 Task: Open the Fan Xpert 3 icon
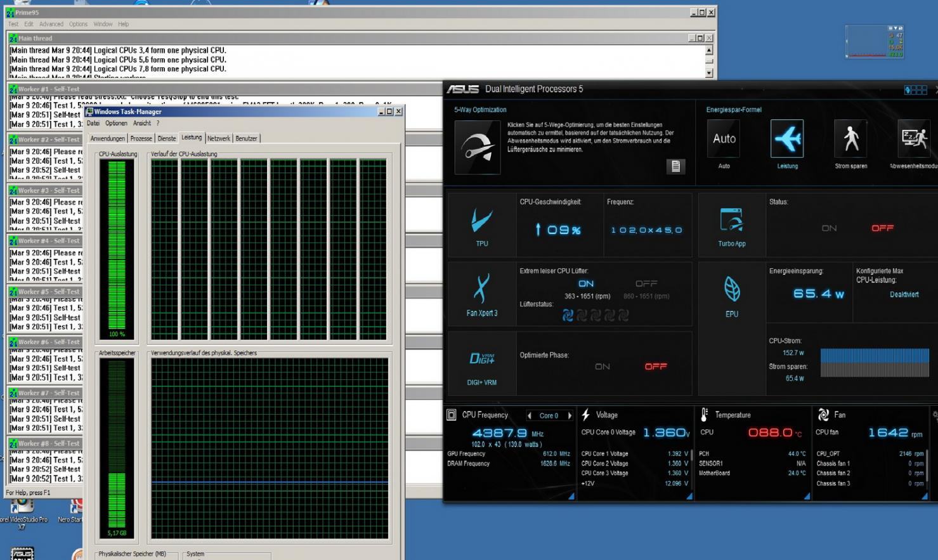pyautogui.click(x=481, y=289)
